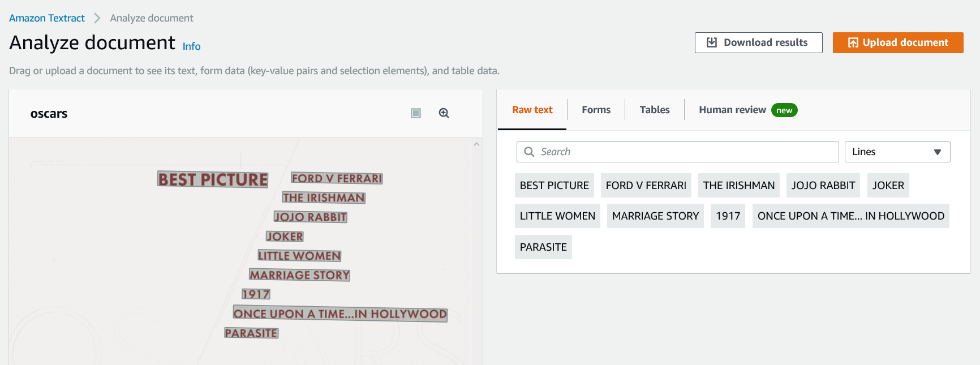Click the Upload document button
Screen dimensions: 980x365
(x=898, y=42)
